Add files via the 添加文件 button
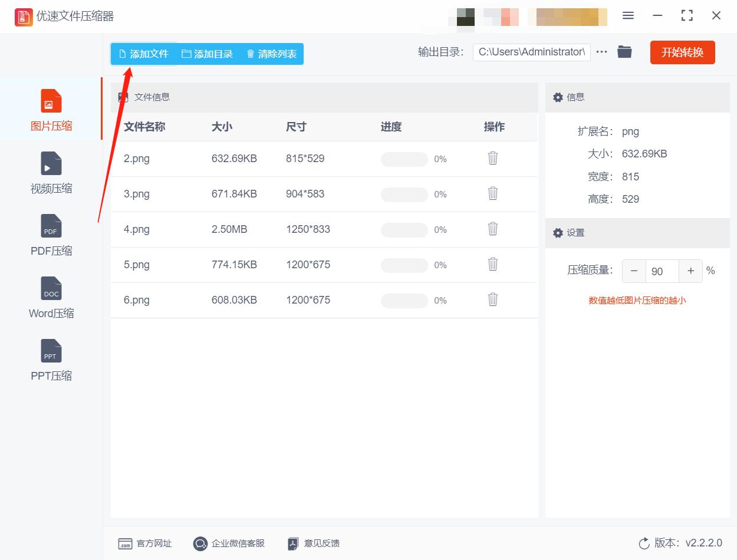The image size is (737, 560). (143, 54)
